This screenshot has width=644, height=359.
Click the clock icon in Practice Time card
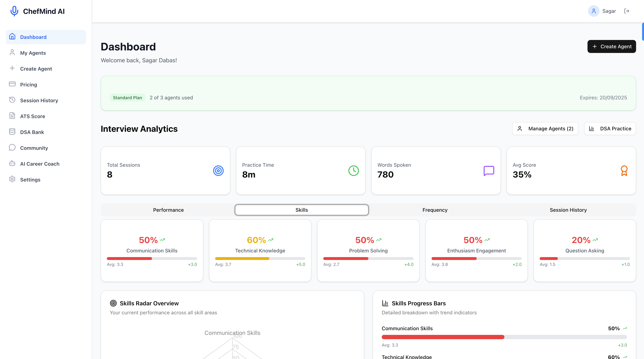pyautogui.click(x=353, y=171)
